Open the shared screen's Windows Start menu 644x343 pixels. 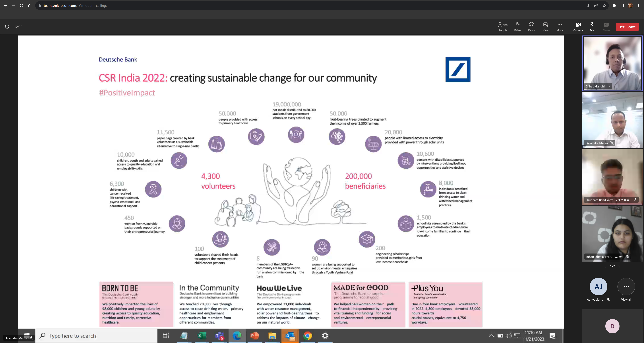tap(27, 335)
